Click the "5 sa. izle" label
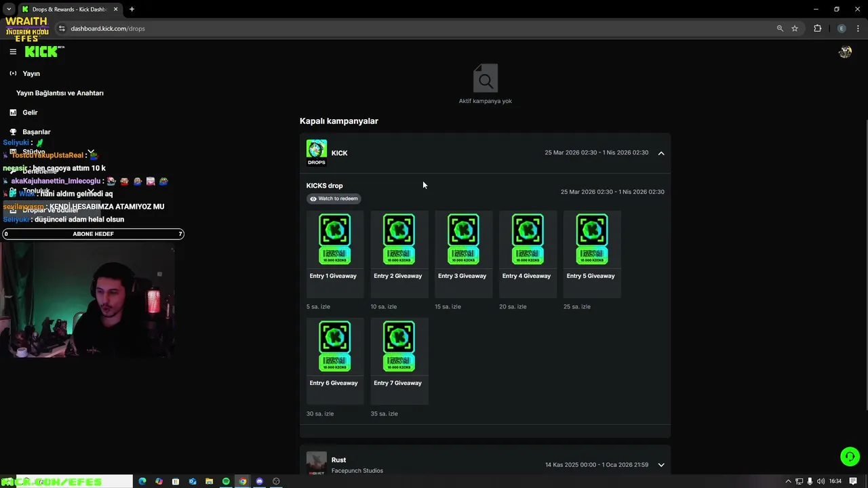The height and width of the screenshot is (488, 868). click(x=318, y=307)
